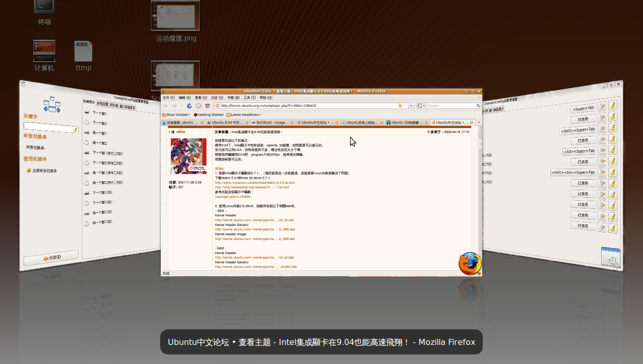Edit the <Super>Tab binding with pencil icon
The image size is (643, 364).
point(602,106)
